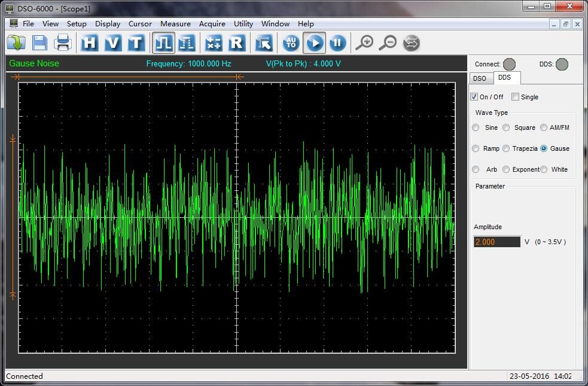The height and width of the screenshot is (386, 588).
Task: Pause acquisition with the pause button
Action: [x=337, y=43]
